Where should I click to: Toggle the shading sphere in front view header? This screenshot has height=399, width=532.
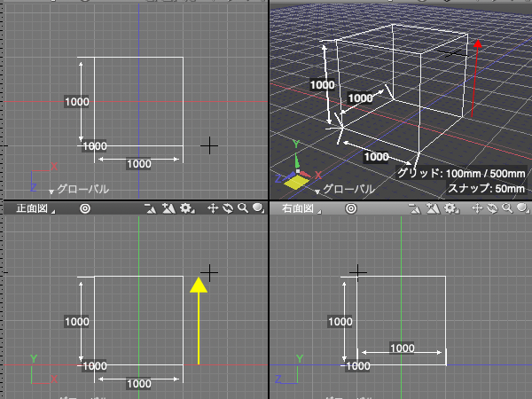(x=257, y=208)
